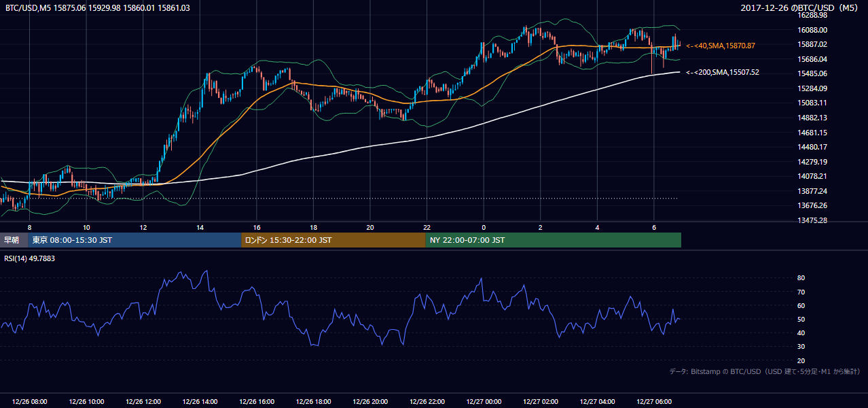Click the RSI(14) 49.7883 indicator label
Screen dimensions: 868x408
29,258
